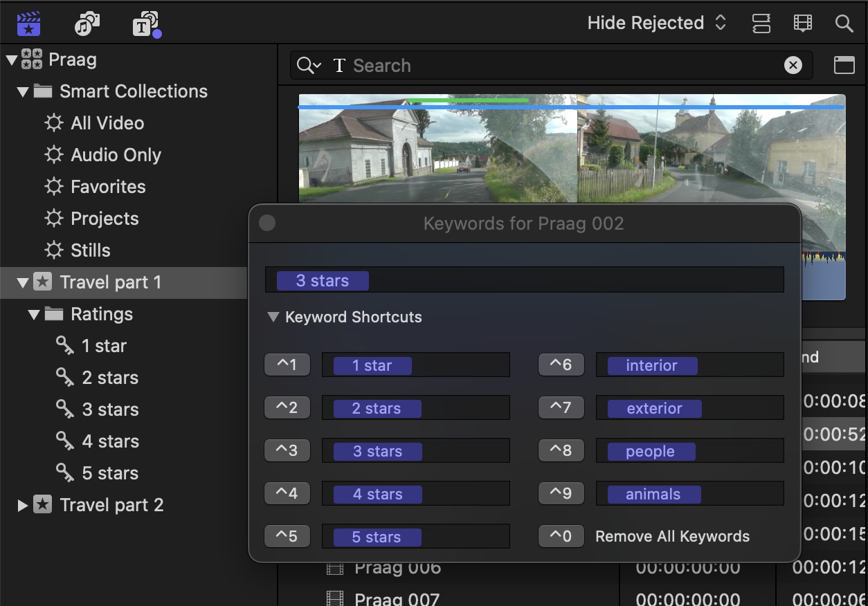
Task: Collapse the Smart Collections folder
Action: pos(23,91)
